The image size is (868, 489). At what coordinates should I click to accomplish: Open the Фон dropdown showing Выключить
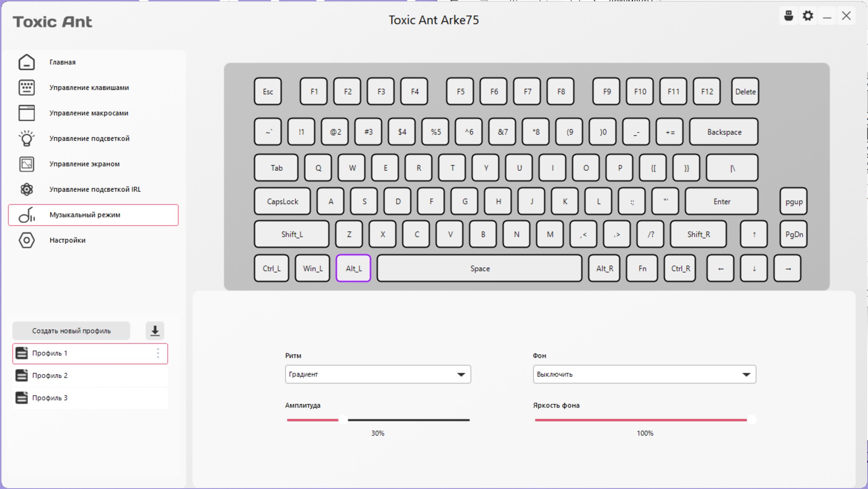(644, 374)
